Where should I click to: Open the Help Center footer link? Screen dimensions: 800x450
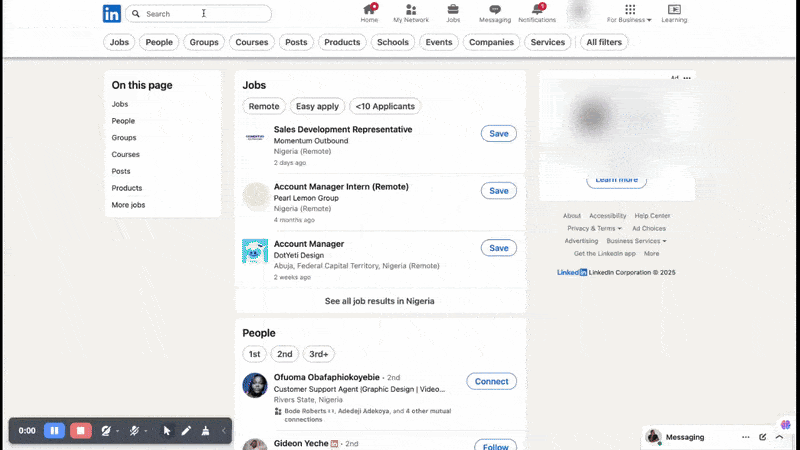point(652,216)
